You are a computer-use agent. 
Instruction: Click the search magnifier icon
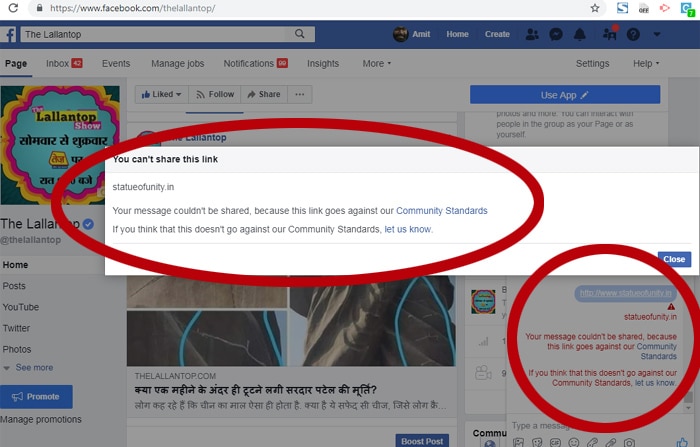point(300,34)
